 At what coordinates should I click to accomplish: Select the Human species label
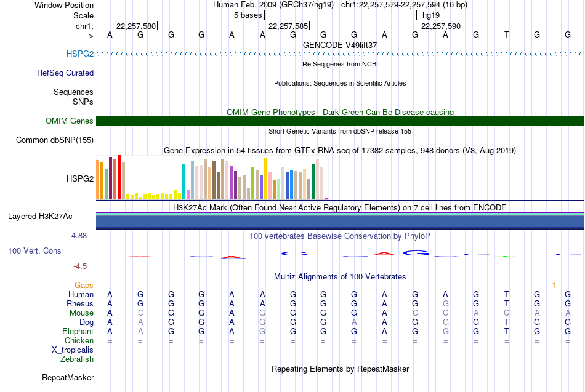tap(81, 294)
